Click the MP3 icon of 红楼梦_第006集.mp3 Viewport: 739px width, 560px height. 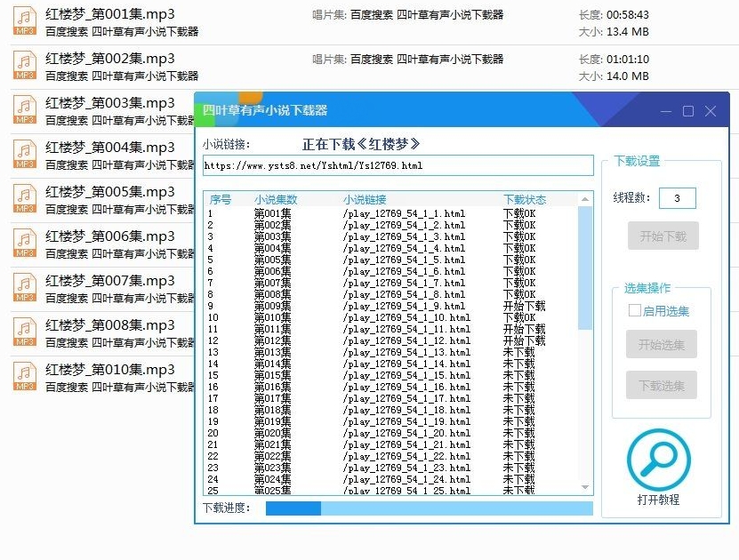pos(25,243)
